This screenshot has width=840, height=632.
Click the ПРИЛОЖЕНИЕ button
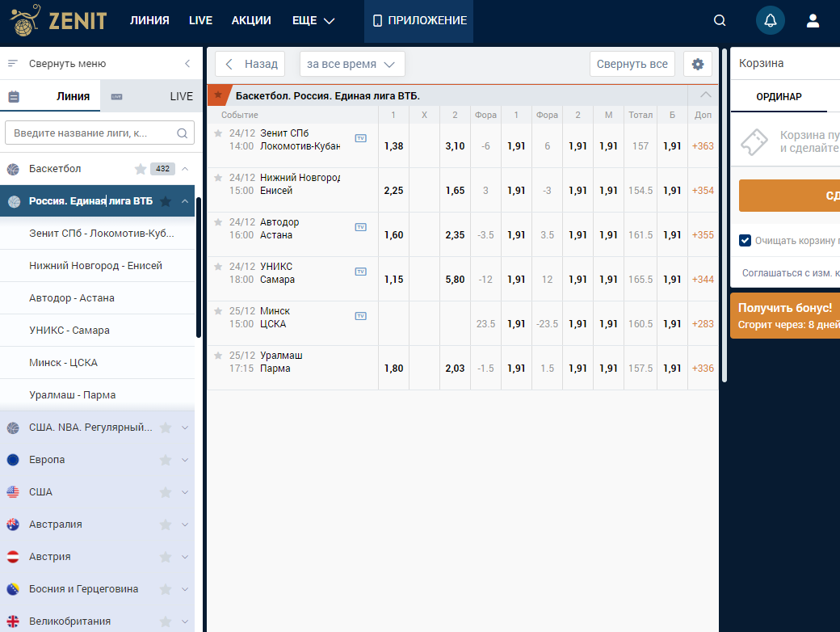pos(419,21)
